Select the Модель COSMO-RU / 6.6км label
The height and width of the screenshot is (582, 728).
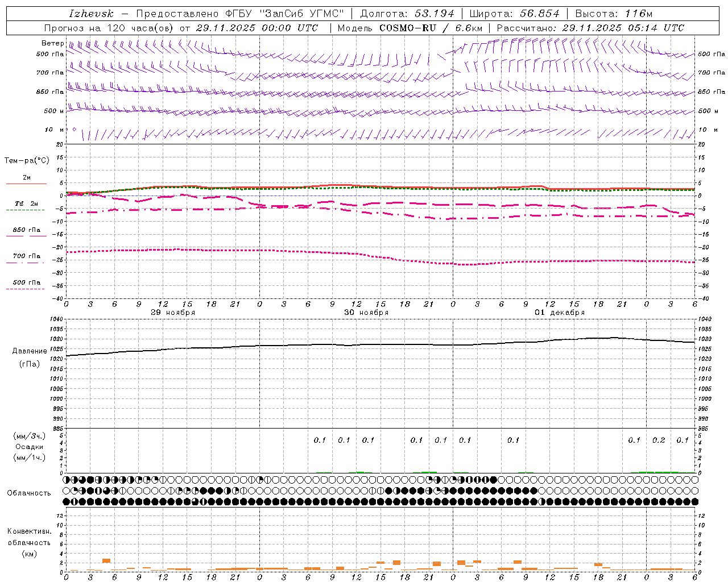(x=410, y=28)
